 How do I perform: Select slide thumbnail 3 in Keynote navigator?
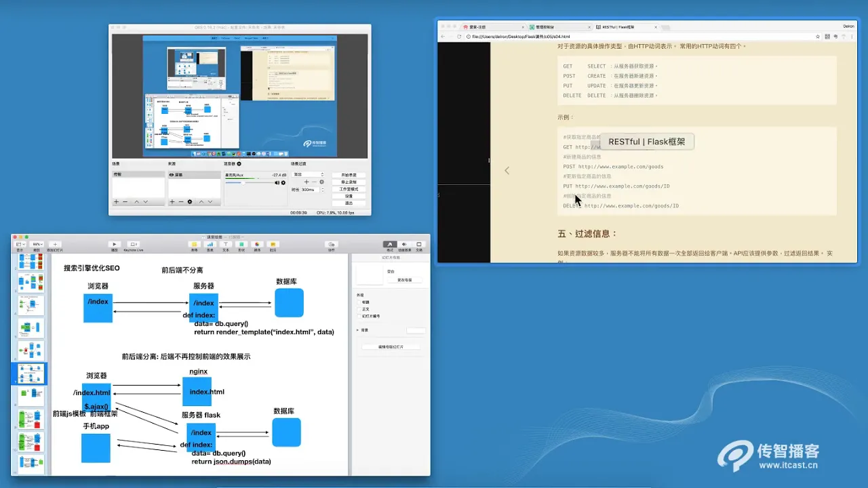31,282
